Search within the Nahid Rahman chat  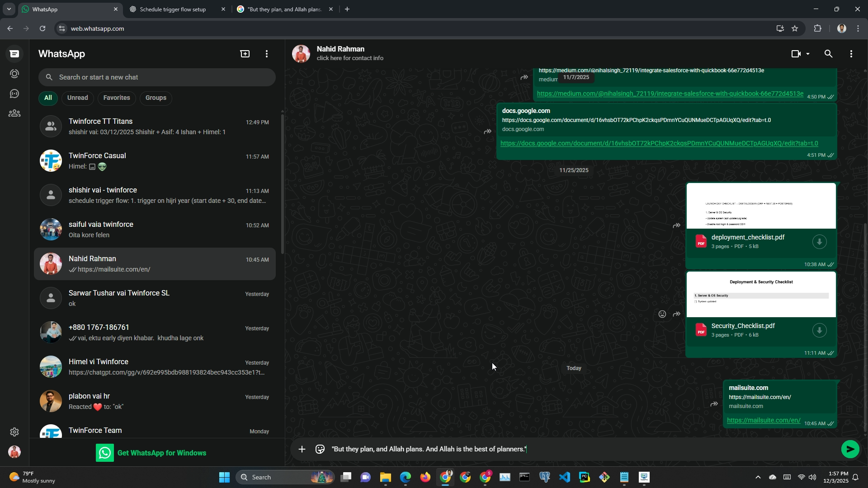[828, 54]
